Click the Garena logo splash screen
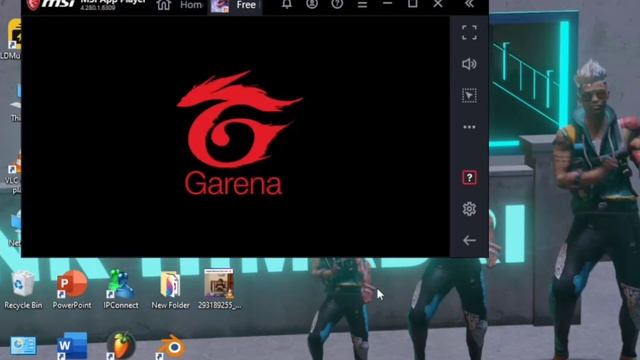The width and height of the screenshot is (640, 360). coord(239,133)
